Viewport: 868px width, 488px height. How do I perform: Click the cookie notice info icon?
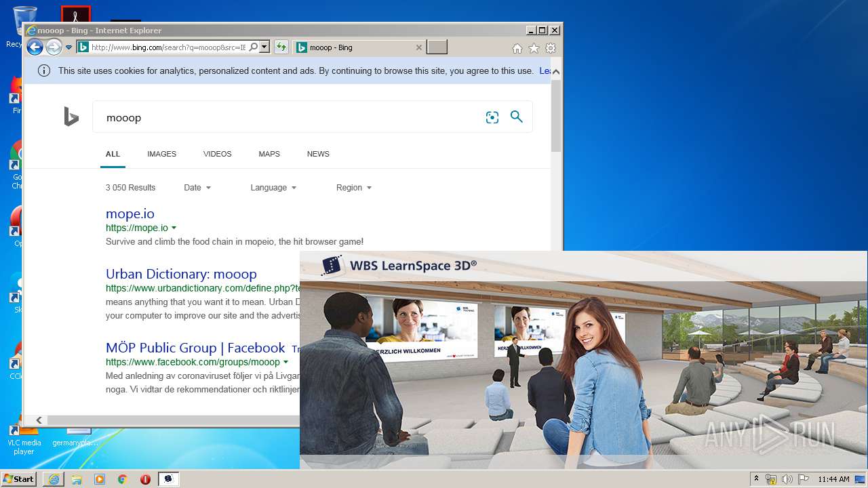click(x=44, y=70)
